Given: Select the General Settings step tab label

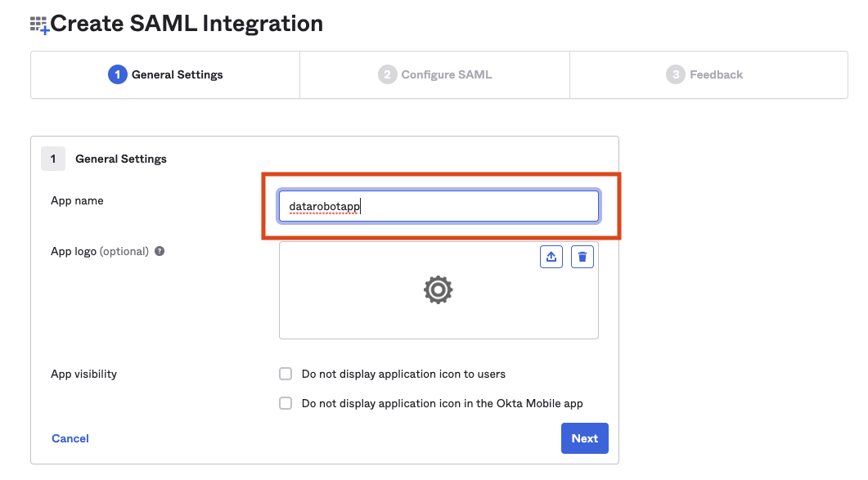Looking at the screenshot, I should pos(177,74).
